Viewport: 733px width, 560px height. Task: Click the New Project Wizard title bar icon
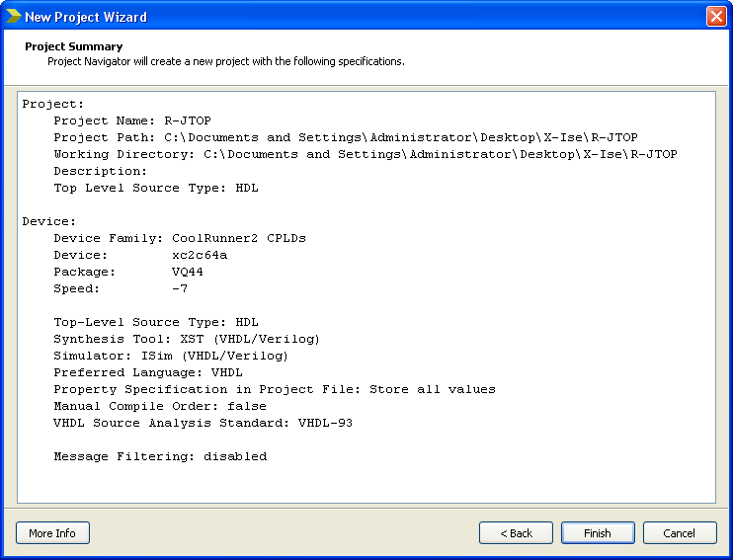[x=13, y=16]
